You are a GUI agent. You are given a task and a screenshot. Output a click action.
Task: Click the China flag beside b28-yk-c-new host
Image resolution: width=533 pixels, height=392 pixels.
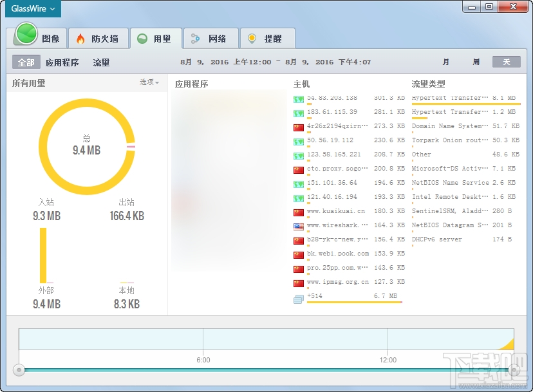click(x=299, y=241)
